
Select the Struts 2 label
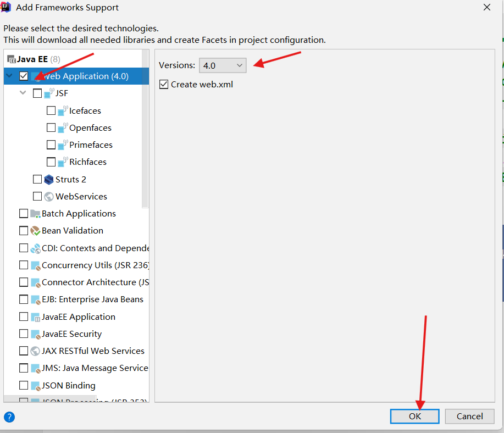(71, 179)
